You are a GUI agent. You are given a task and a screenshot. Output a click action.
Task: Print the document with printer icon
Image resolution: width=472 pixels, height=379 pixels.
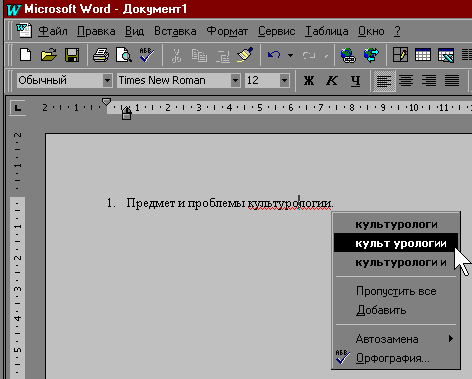(101, 55)
